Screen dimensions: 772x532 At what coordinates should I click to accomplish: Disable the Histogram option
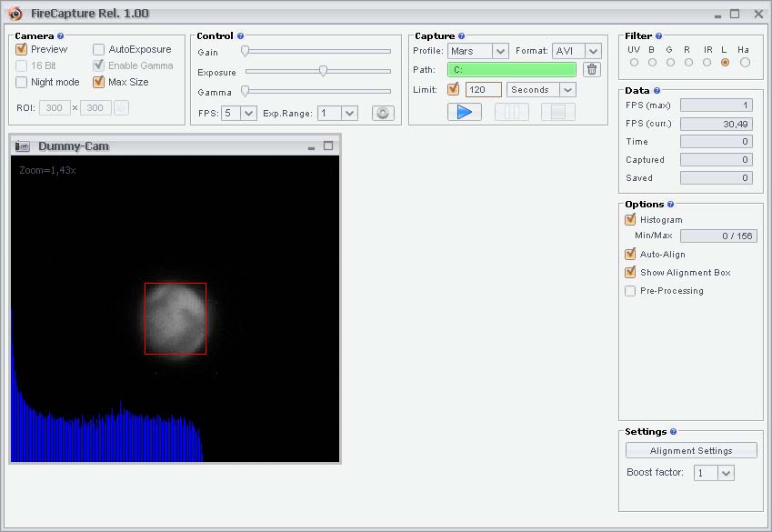pos(630,220)
